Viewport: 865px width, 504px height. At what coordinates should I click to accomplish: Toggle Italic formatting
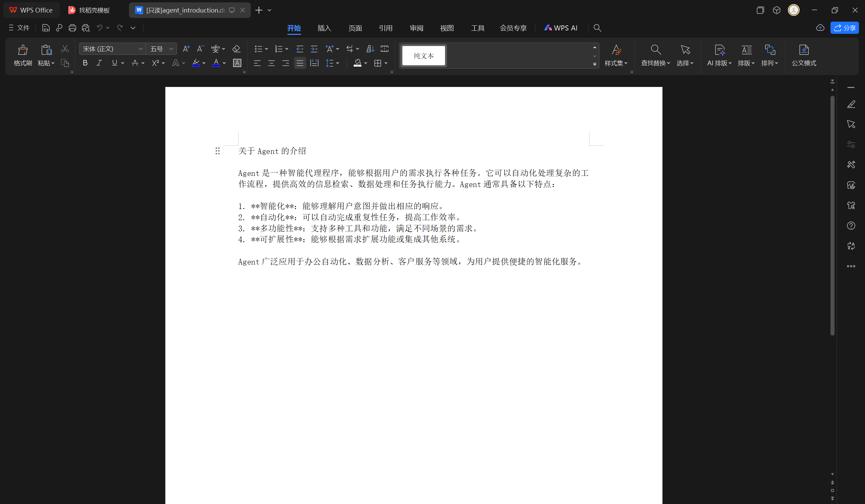pos(99,63)
